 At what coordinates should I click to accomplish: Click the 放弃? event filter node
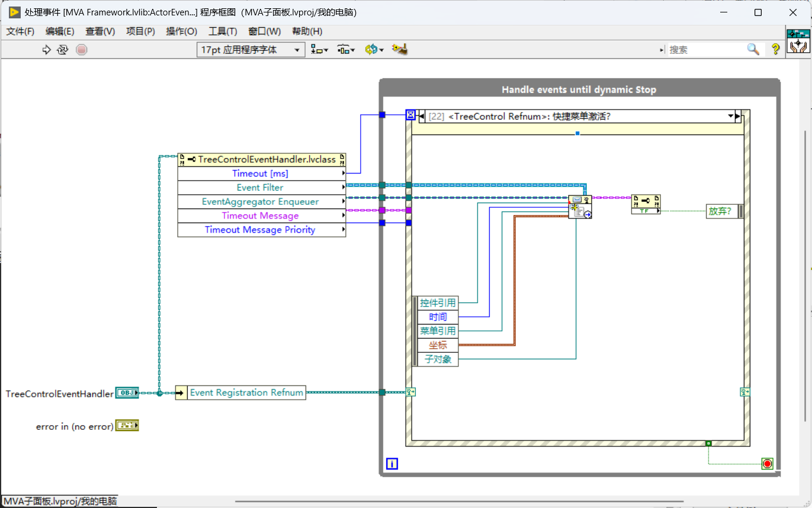[x=724, y=211]
